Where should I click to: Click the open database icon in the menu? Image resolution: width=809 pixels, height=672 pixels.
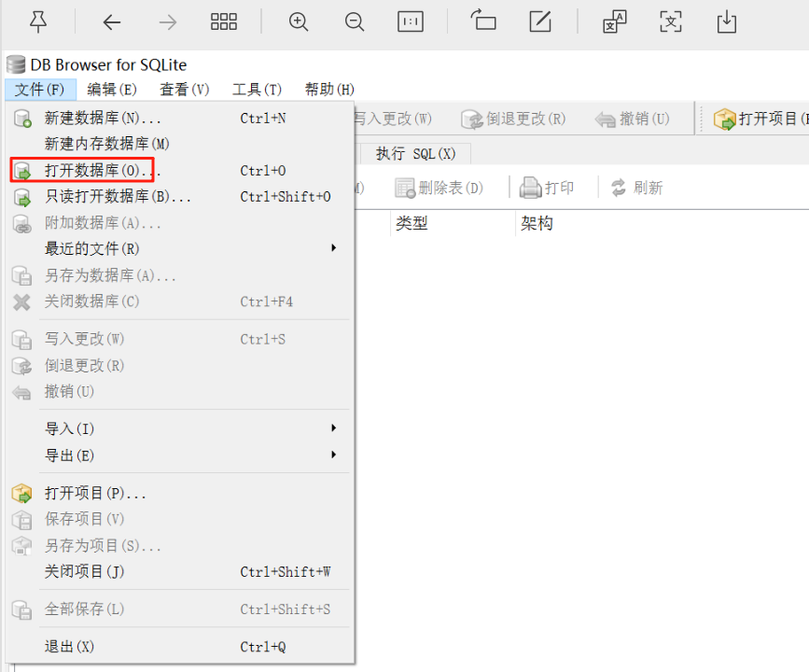[22, 171]
